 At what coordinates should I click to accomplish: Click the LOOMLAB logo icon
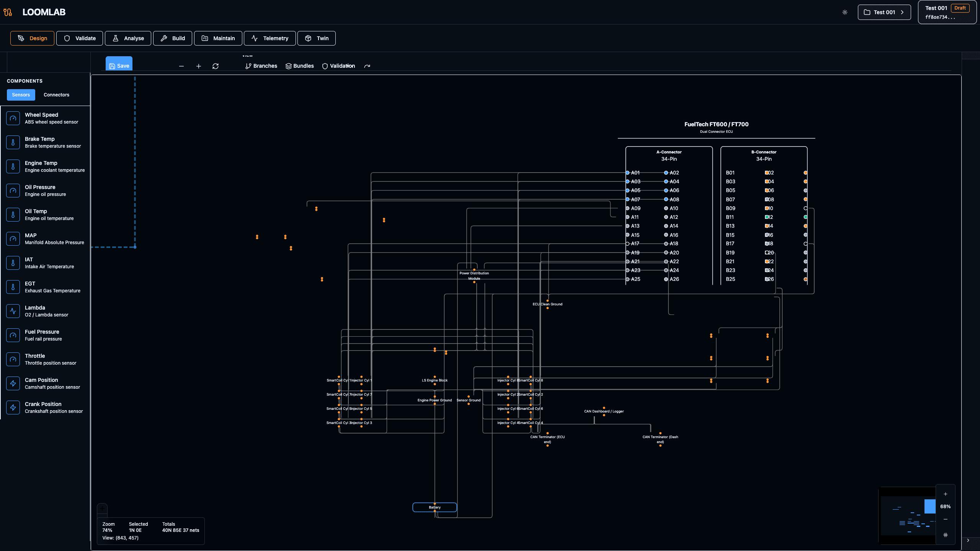[8, 12]
